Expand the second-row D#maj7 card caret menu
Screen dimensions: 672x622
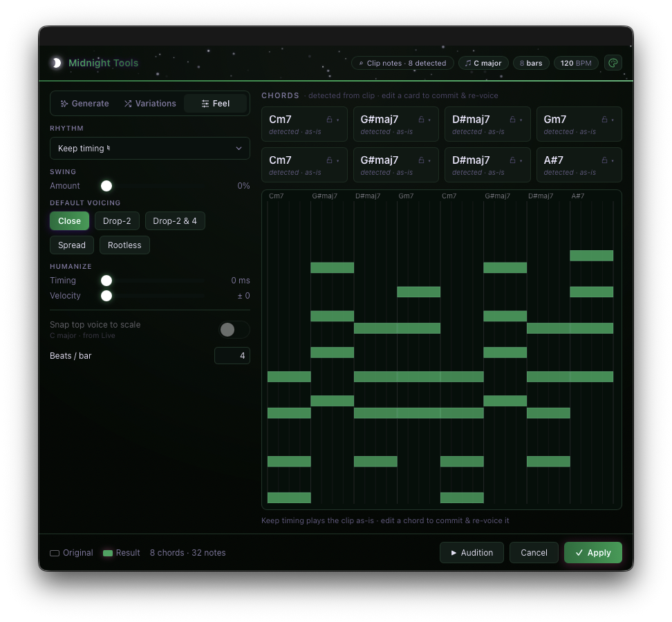(x=521, y=160)
